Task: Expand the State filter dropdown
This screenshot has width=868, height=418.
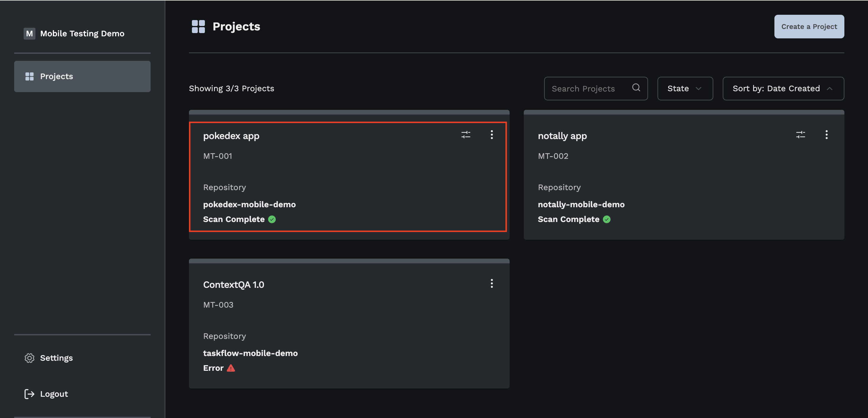Action: click(x=685, y=89)
